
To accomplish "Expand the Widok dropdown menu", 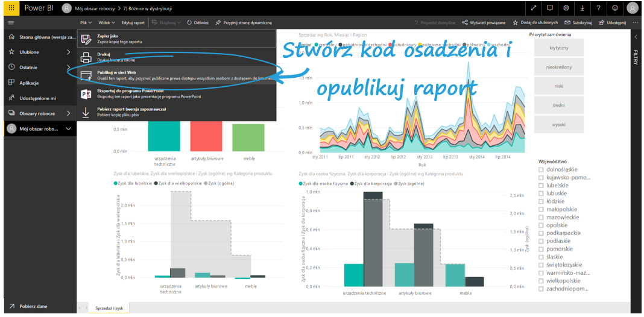I will tap(107, 22).
